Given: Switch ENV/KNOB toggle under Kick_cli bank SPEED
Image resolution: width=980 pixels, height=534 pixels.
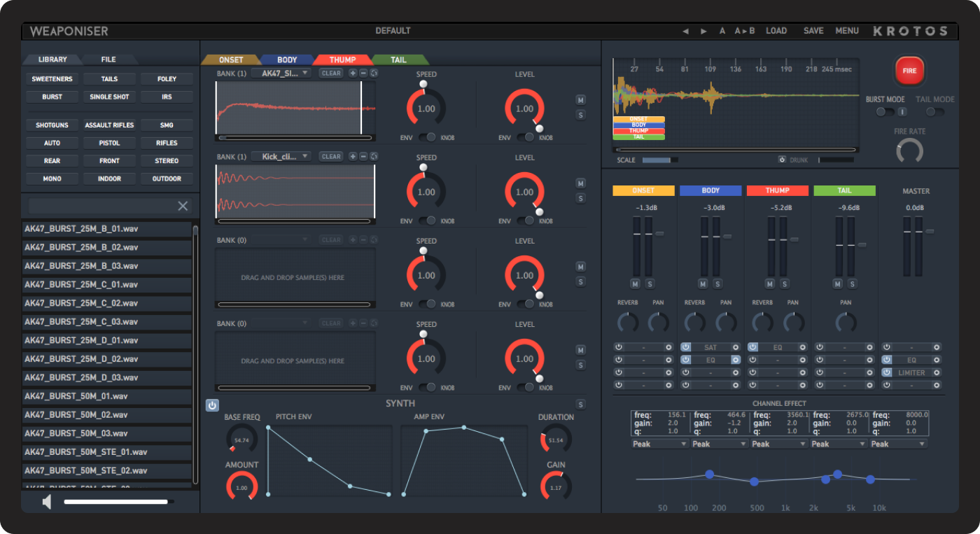Looking at the screenshot, I should click(427, 221).
